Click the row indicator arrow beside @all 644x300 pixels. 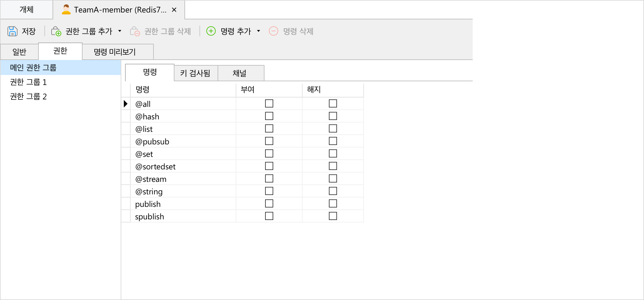click(x=126, y=104)
